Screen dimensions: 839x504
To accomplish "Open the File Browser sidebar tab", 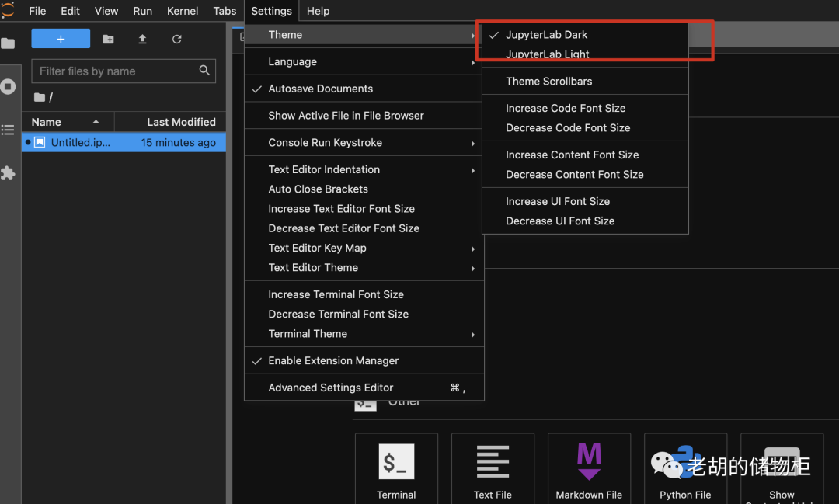I will 8,43.
